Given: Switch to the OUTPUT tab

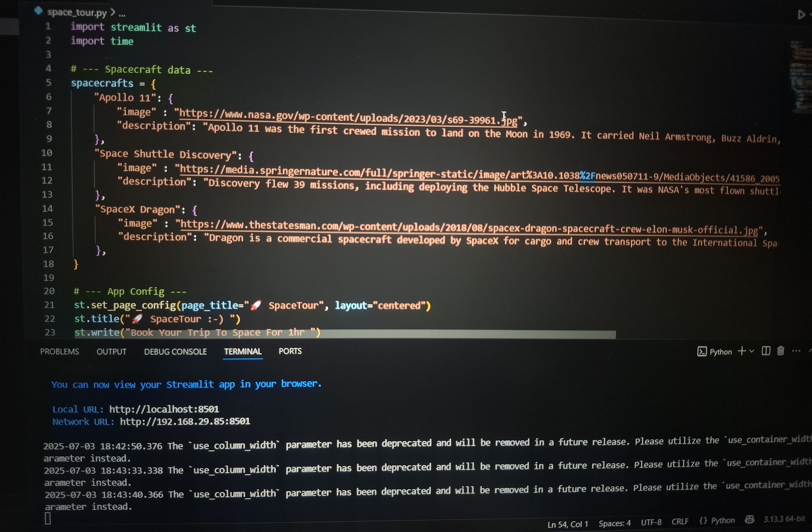Looking at the screenshot, I should (x=112, y=352).
